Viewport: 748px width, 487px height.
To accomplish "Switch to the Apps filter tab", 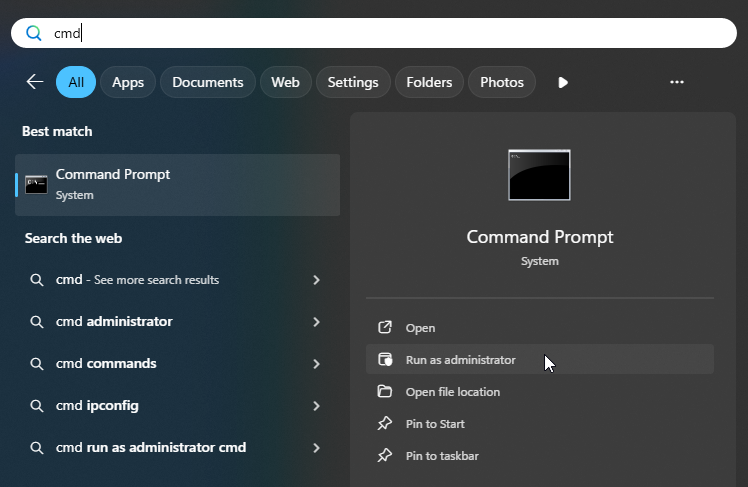I will click(128, 82).
